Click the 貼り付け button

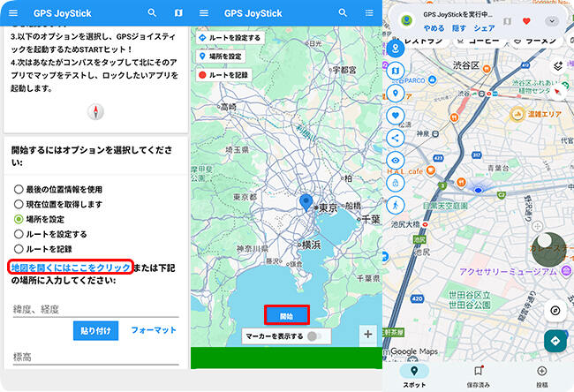click(x=95, y=331)
